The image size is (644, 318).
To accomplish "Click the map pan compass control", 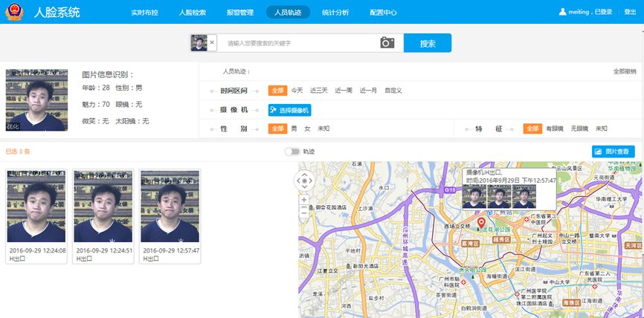I will [303, 180].
